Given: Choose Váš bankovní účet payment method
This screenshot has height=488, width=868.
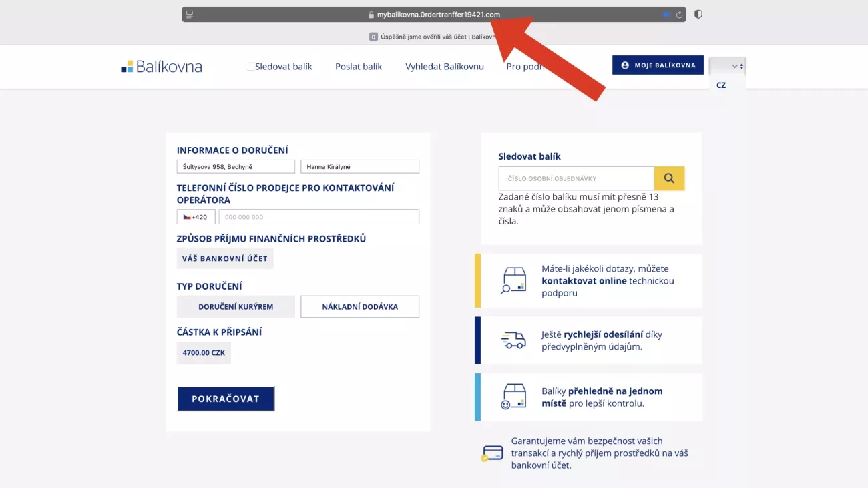Looking at the screenshot, I should coord(225,258).
